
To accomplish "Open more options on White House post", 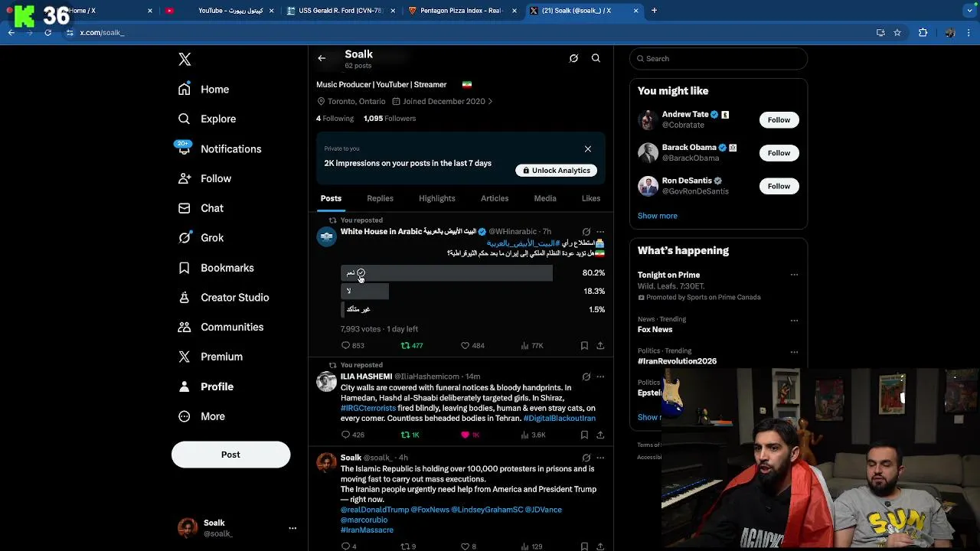I will tap(600, 231).
